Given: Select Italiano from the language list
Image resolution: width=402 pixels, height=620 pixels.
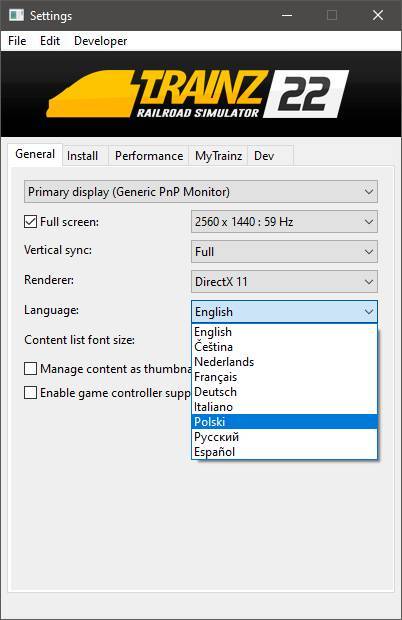Looking at the screenshot, I should click(284, 407).
